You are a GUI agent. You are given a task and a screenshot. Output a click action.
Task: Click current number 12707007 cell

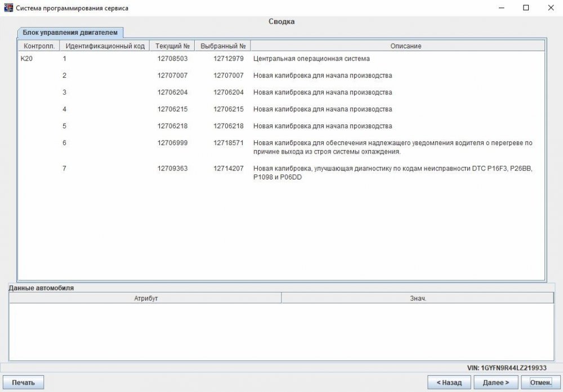click(172, 75)
